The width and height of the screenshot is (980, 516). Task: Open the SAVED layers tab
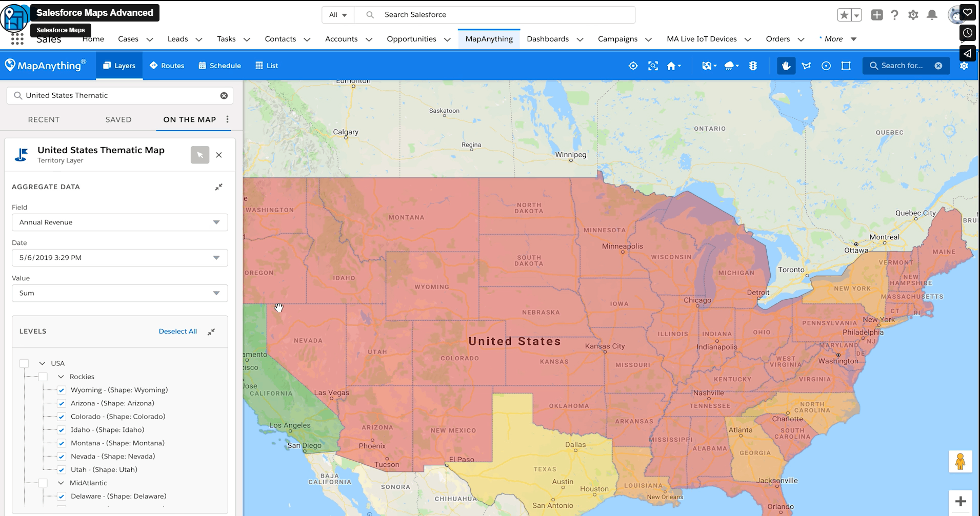click(118, 119)
